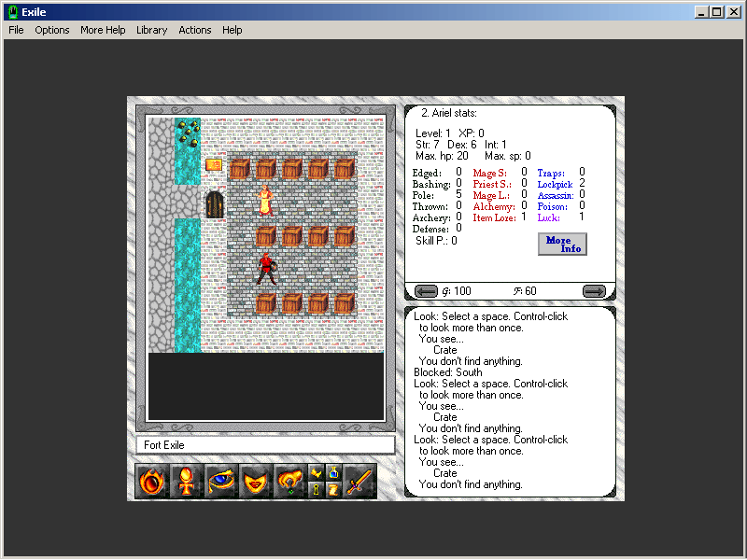
Task: Click the small keyhole icon in the toolbar
Action: pyautogui.click(x=317, y=490)
